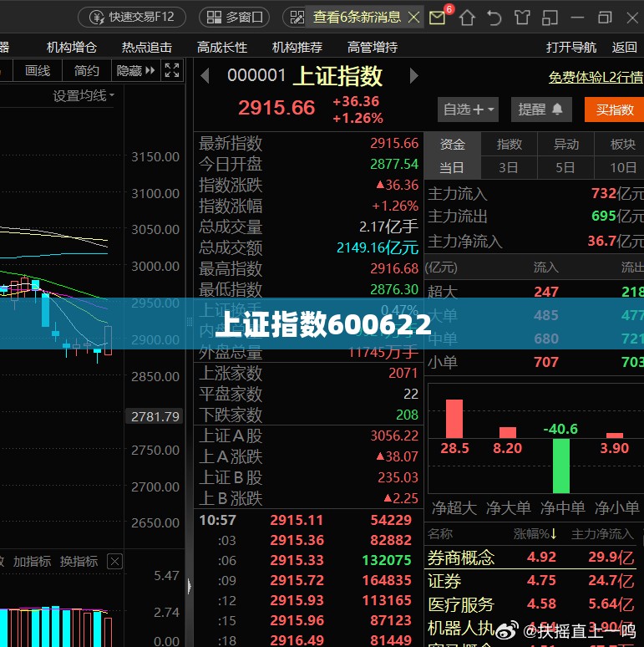Open the quick trade F12 button
This screenshot has width=644, height=647.
pos(132,18)
